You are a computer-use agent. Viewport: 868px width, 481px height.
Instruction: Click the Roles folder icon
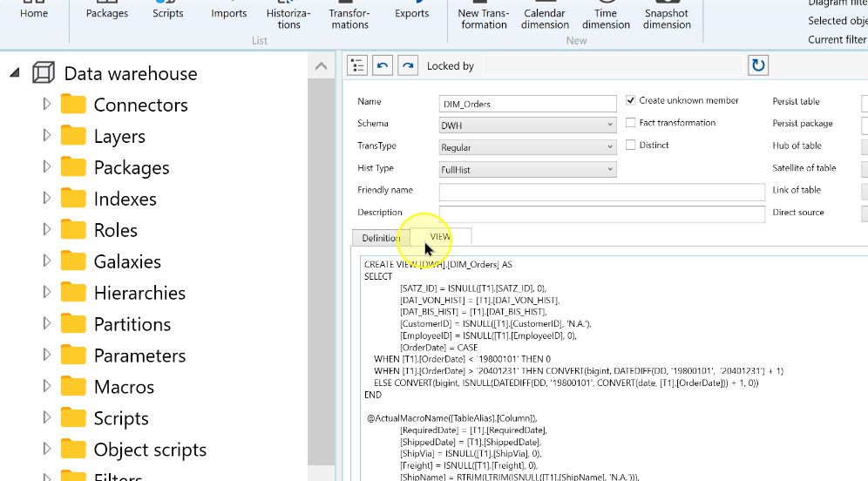tap(73, 230)
